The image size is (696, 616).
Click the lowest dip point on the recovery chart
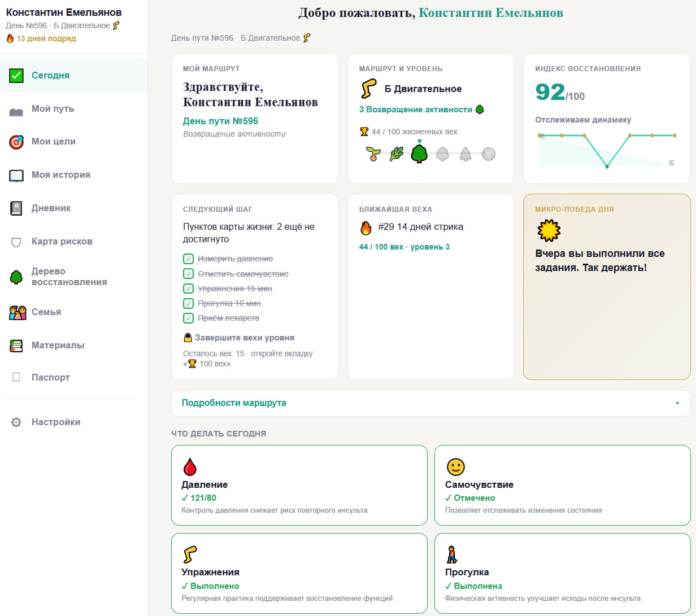607,167
